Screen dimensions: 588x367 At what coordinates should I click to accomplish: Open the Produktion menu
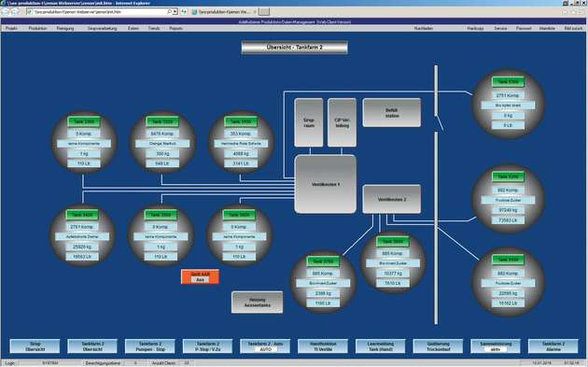[x=38, y=28]
